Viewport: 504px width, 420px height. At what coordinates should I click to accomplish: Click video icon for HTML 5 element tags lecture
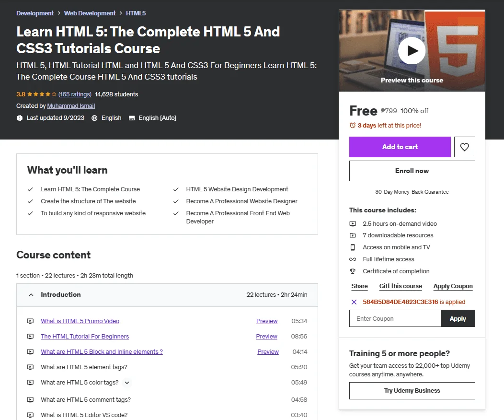(x=30, y=367)
